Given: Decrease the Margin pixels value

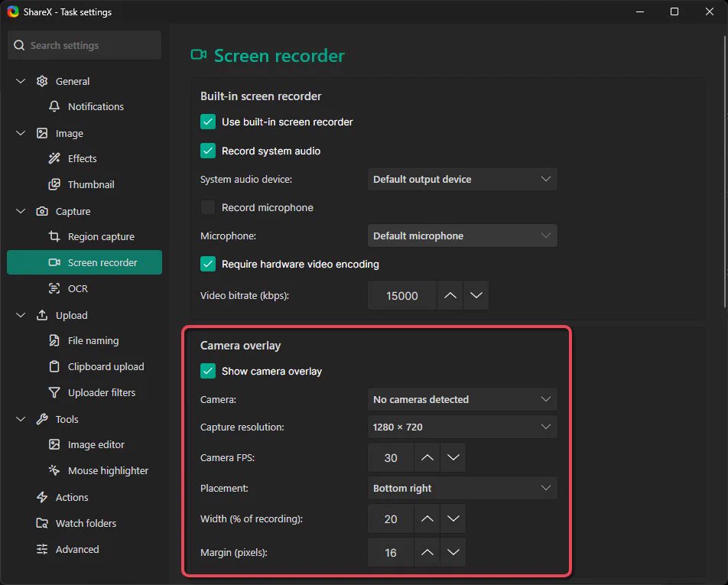Looking at the screenshot, I should pos(453,552).
